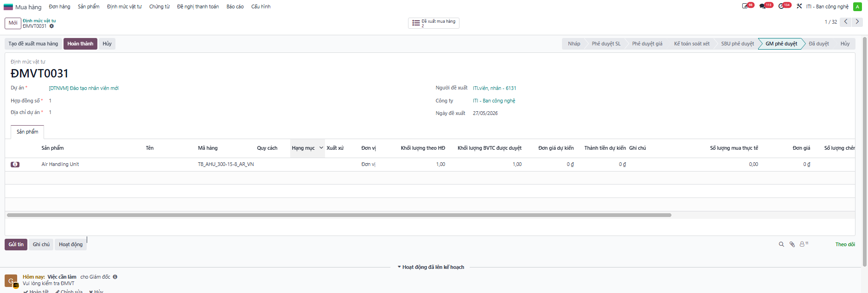
Task: Select the Sản phẩm tab
Action: 27,132
